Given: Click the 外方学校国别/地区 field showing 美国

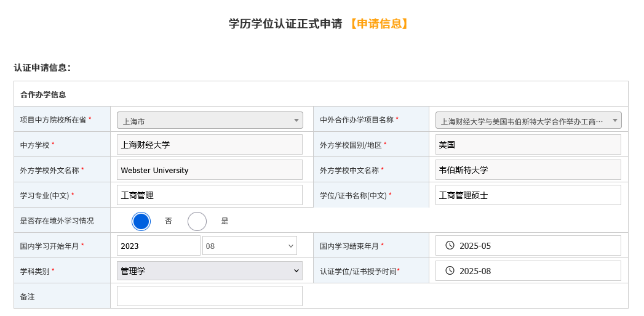Looking at the screenshot, I should [528, 145].
